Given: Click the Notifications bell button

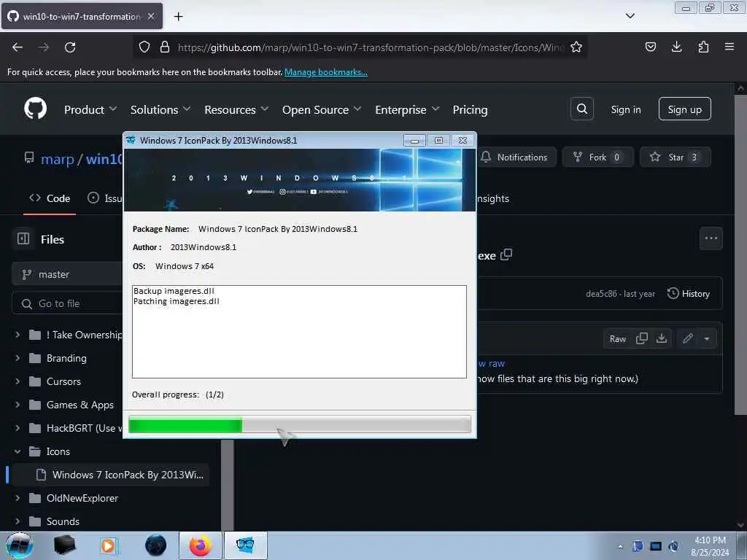Looking at the screenshot, I should point(516,157).
